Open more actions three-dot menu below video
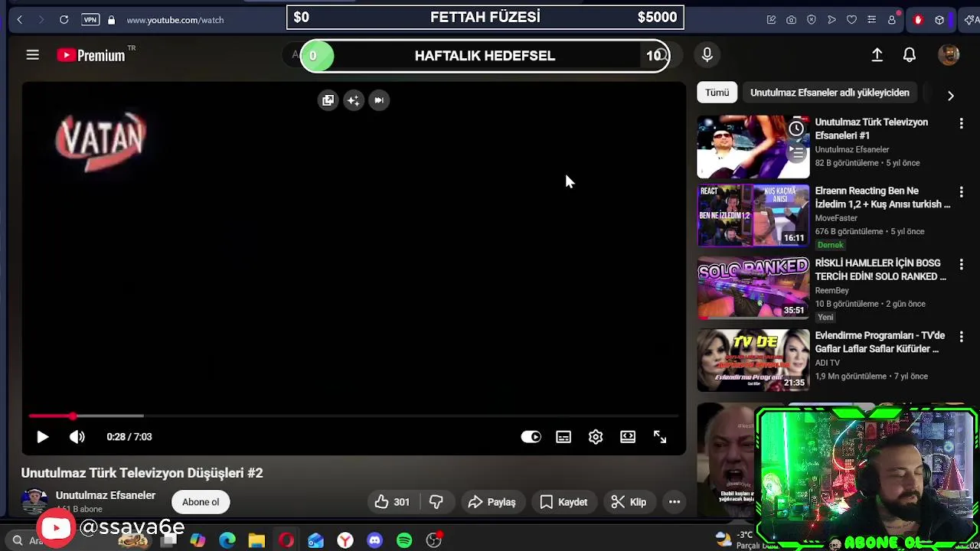The height and width of the screenshot is (551, 980). [675, 502]
